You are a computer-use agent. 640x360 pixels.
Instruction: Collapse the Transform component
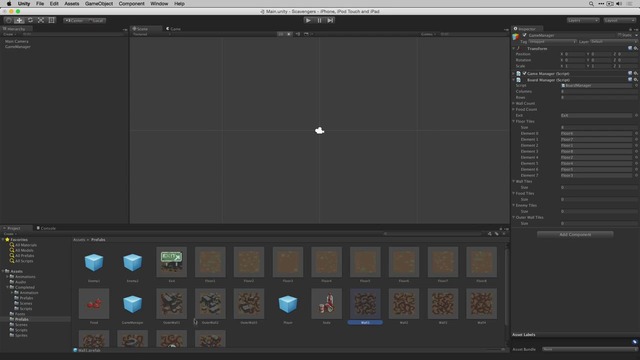(513, 49)
